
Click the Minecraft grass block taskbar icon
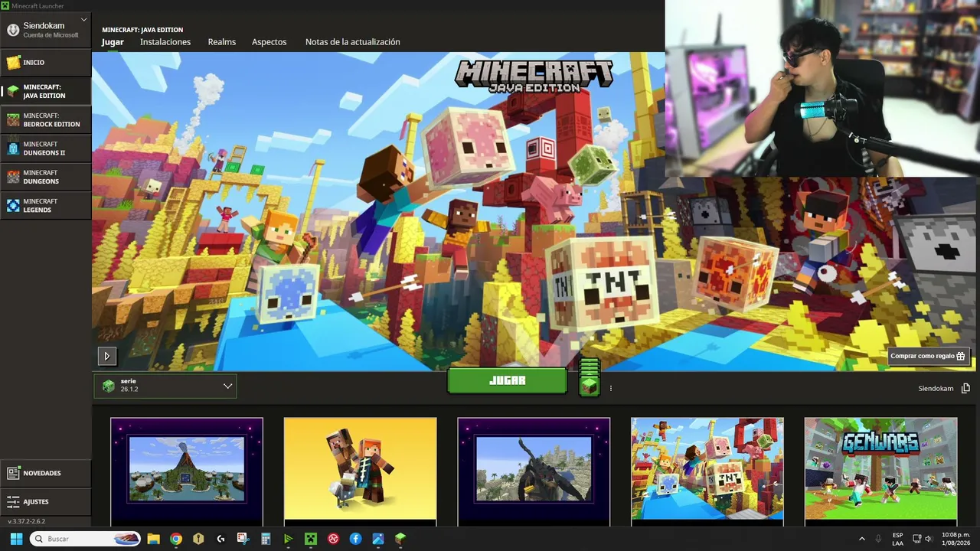400,539
